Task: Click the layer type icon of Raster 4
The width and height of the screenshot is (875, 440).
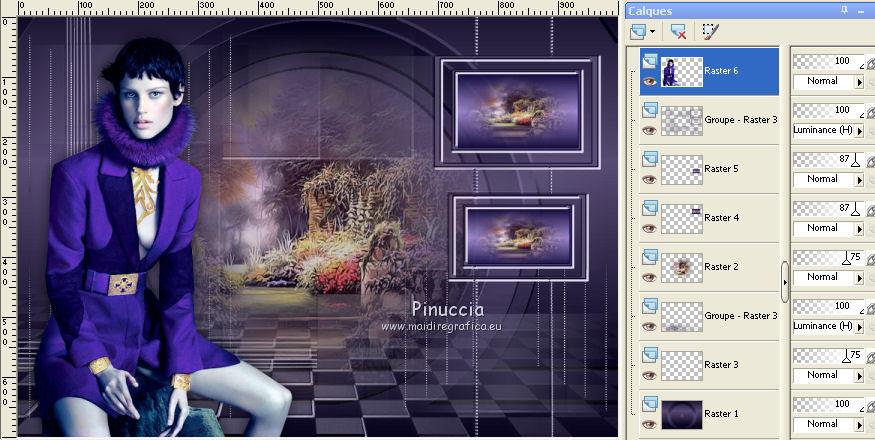Action: [x=650, y=208]
